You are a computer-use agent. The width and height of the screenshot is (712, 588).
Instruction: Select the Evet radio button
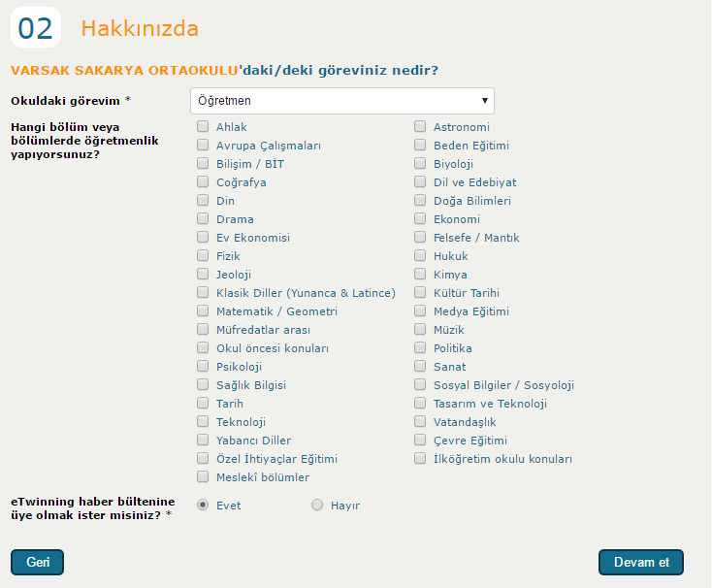click(203, 506)
